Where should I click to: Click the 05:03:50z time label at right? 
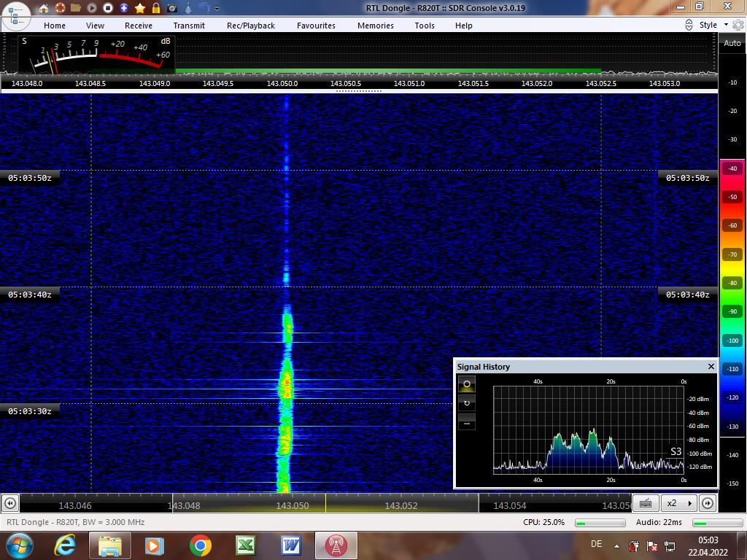click(x=687, y=178)
